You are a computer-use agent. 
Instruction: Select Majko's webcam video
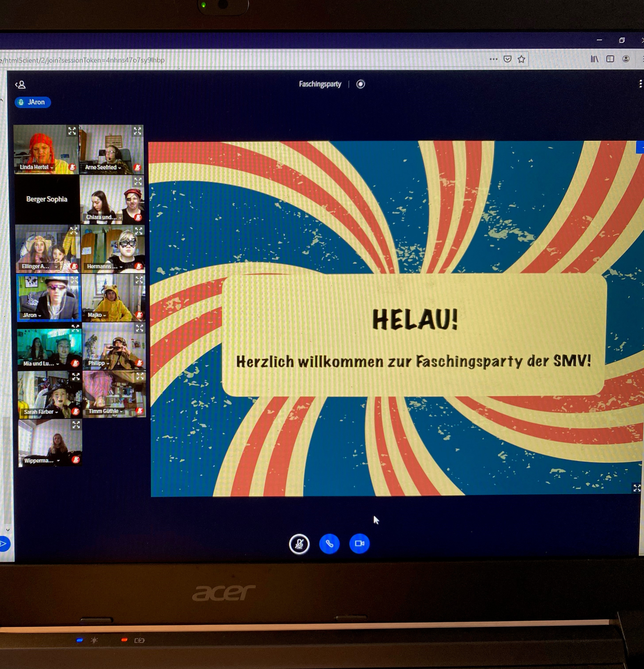(x=113, y=298)
